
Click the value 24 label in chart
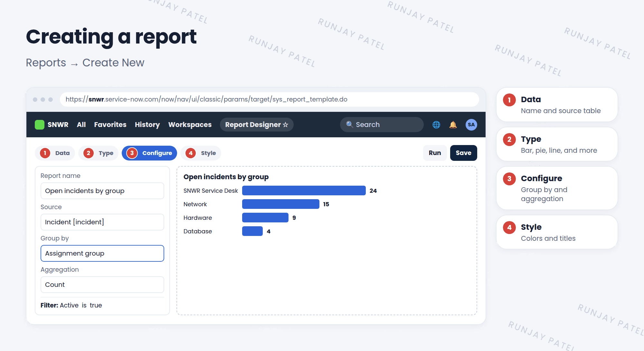click(373, 191)
